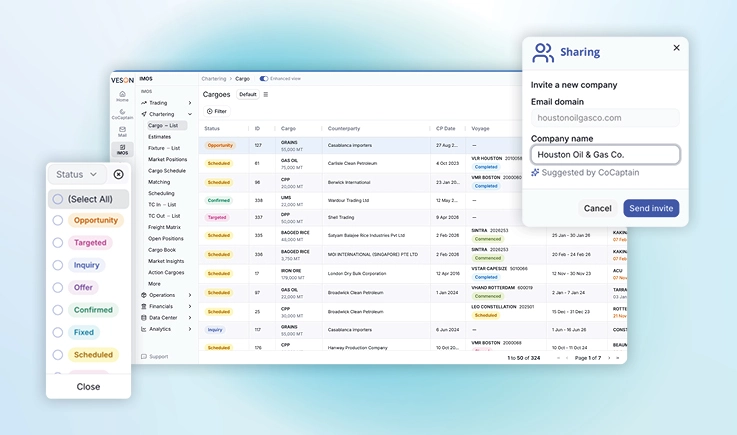
Task: Expand the Operations menu chevron
Action: (190, 295)
